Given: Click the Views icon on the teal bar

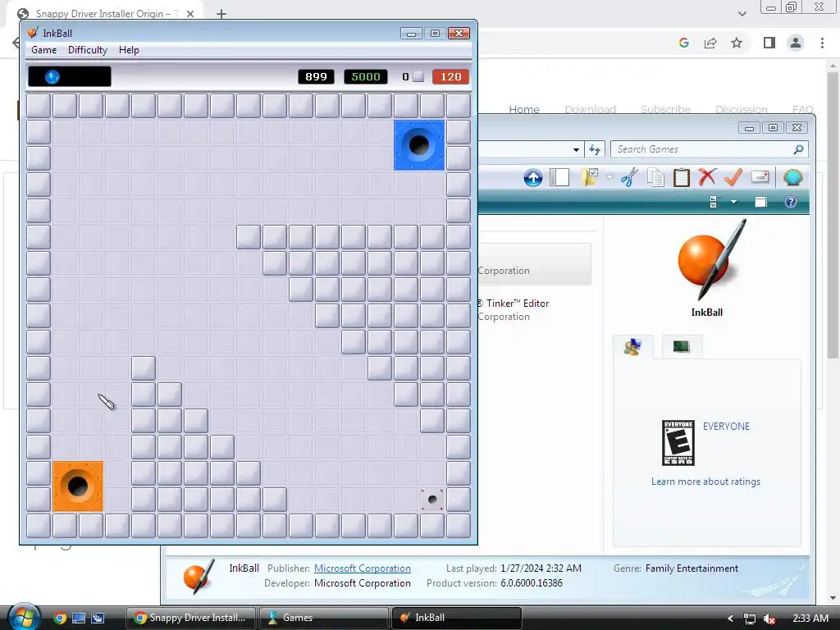Looking at the screenshot, I should pyautogui.click(x=714, y=202).
